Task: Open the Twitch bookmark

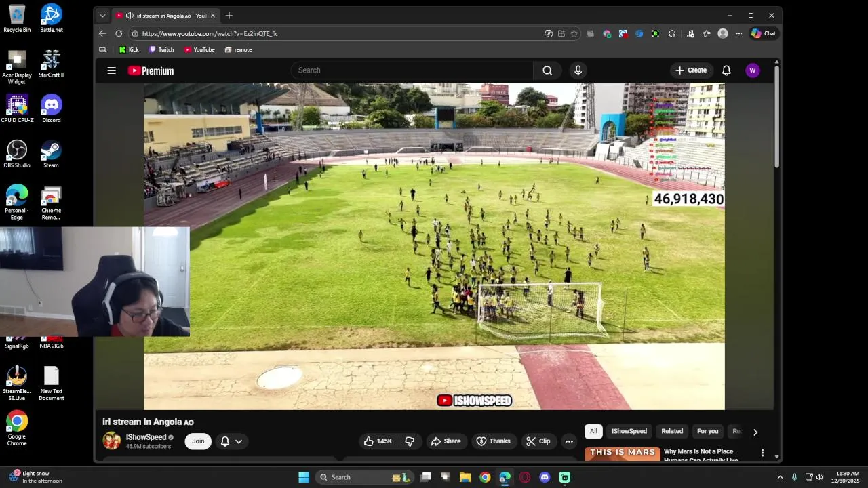Action: [x=161, y=49]
